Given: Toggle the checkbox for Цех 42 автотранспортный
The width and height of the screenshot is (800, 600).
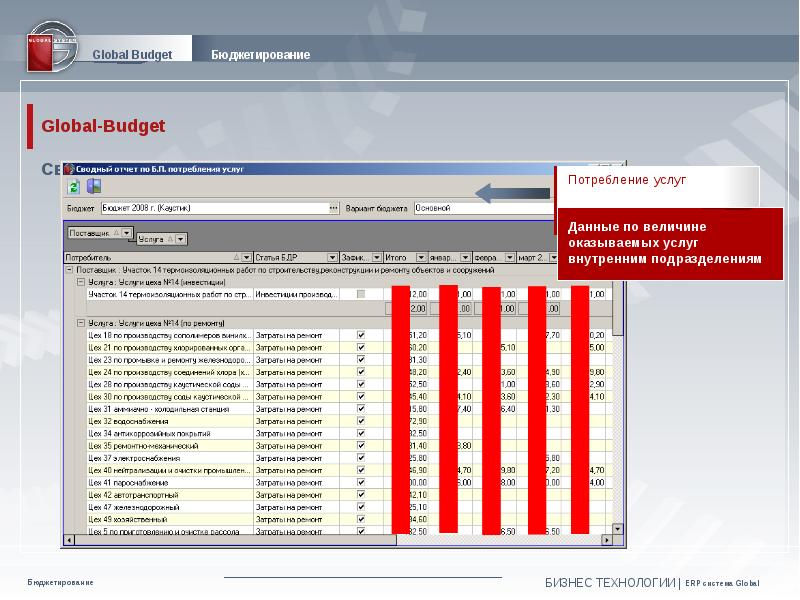Looking at the screenshot, I should pyautogui.click(x=361, y=495).
